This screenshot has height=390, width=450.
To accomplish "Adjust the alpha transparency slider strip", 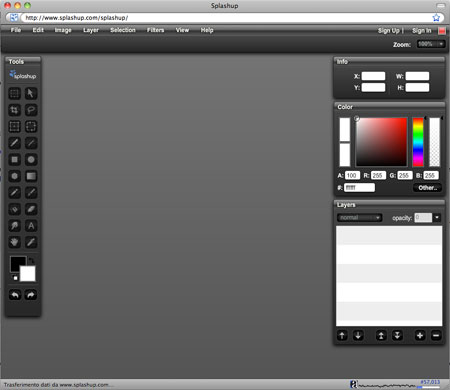I will [434, 142].
